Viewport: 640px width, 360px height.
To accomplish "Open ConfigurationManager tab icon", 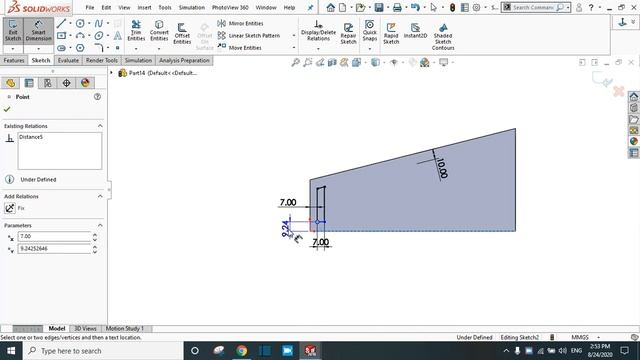I will (48, 83).
